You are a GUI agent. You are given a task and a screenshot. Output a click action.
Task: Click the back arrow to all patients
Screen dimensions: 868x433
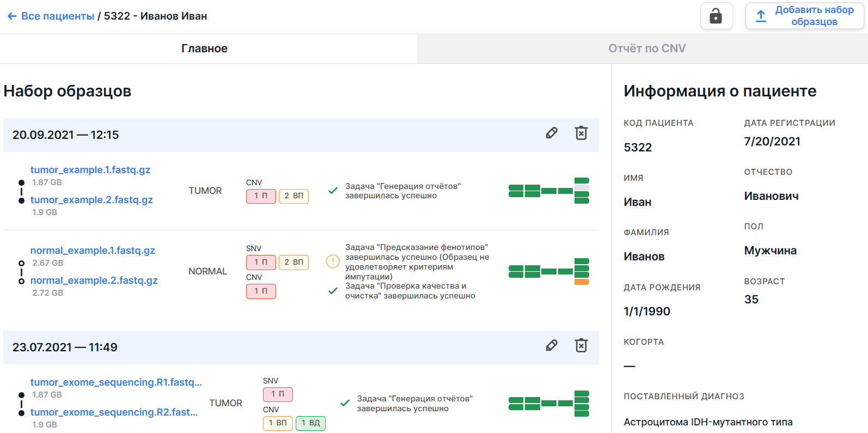[12, 16]
